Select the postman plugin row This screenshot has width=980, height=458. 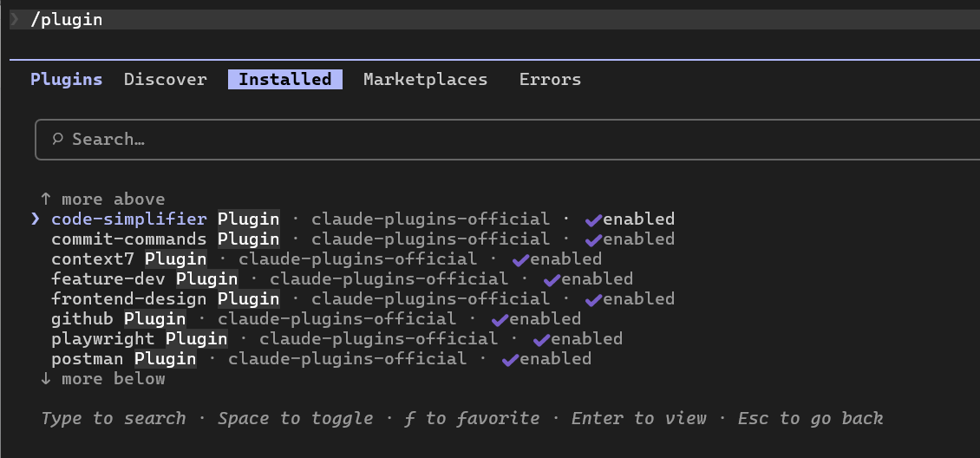[x=321, y=358]
